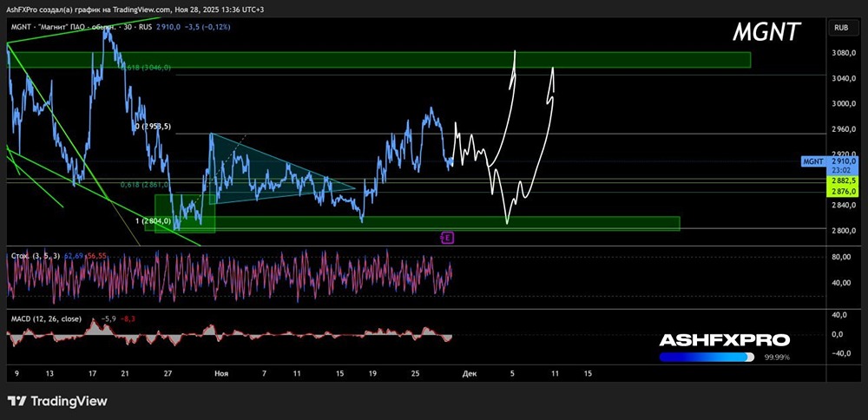Select the Стох. (3, 5, 3) indicator legend
The width and height of the screenshot is (868, 420).
(36, 256)
